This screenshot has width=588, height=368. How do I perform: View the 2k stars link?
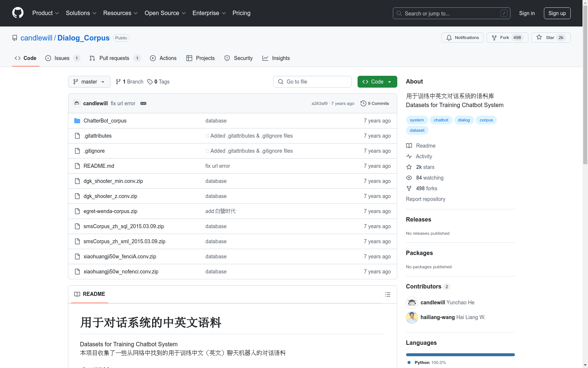pyautogui.click(x=420, y=167)
